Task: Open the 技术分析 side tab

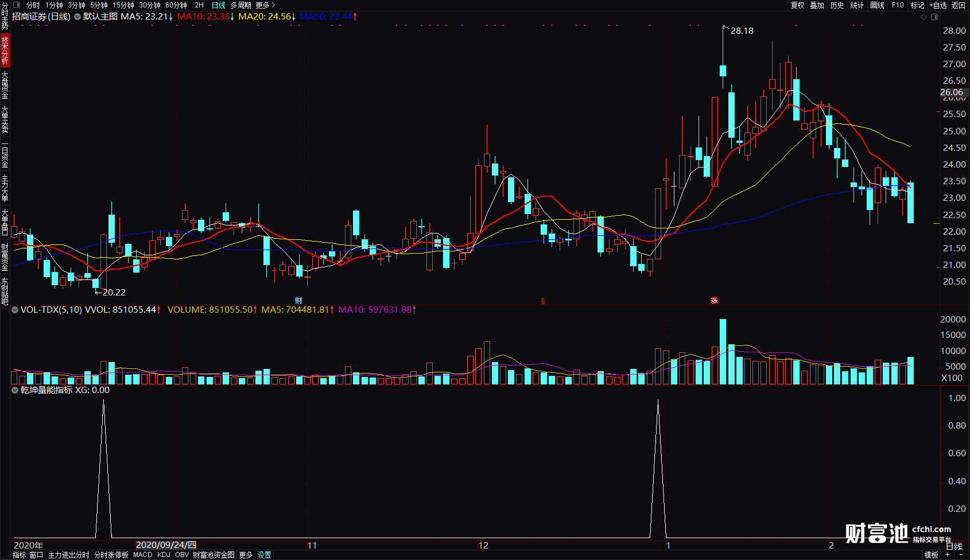Action: pos(5,50)
